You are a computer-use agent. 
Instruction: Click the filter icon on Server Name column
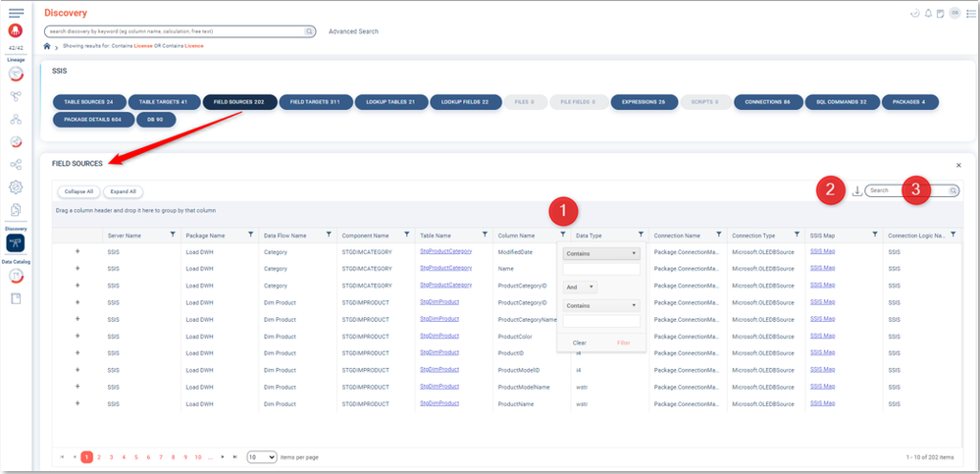[x=173, y=235]
